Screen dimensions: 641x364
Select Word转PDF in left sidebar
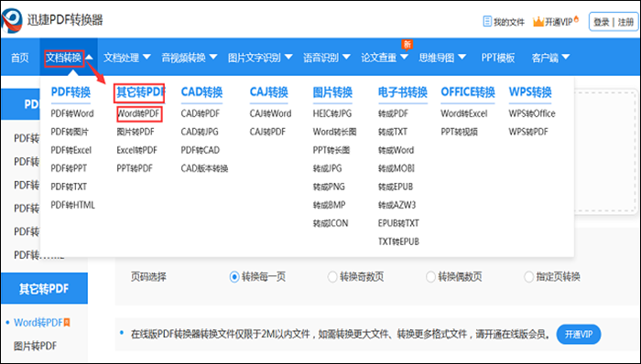coord(38,322)
